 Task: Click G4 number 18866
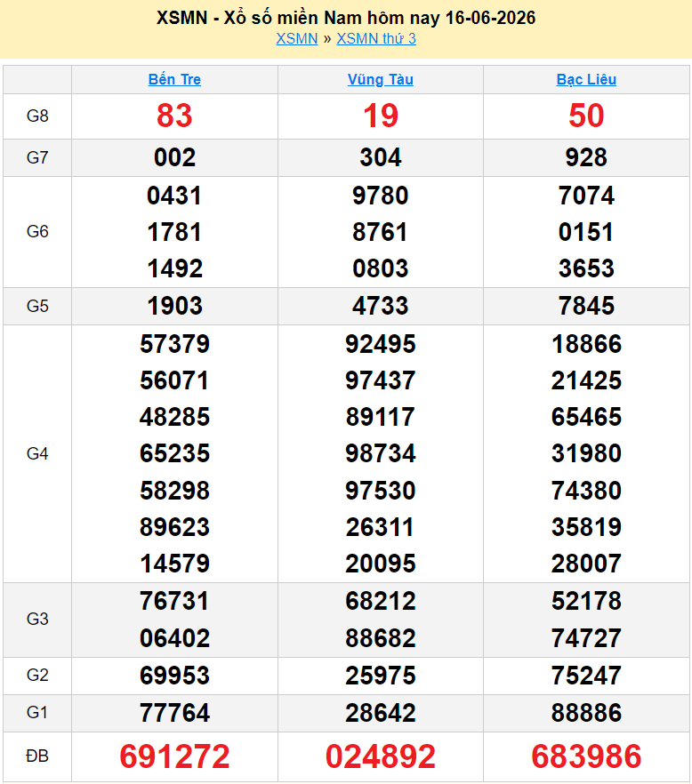pyautogui.click(x=586, y=344)
